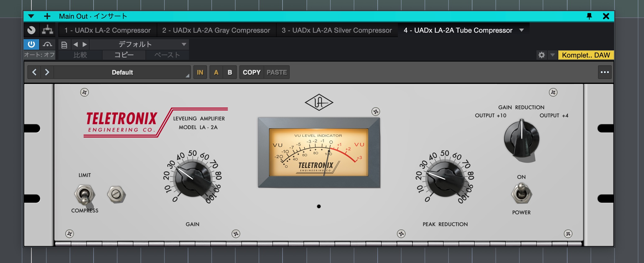Toggle the blue plugin power button

31,44
